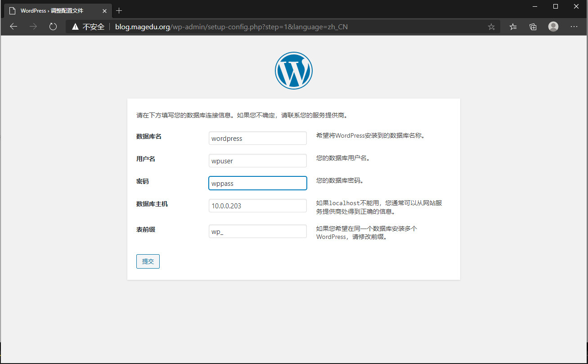Bookmark this page with the star icon
This screenshot has height=364, width=588.
(491, 27)
